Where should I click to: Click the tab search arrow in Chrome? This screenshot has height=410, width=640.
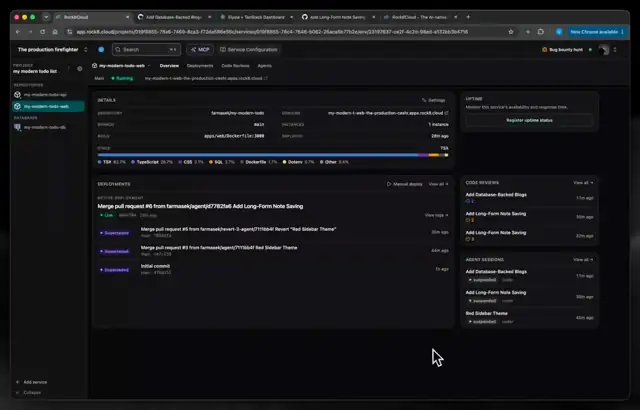click(x=46, y=17)
